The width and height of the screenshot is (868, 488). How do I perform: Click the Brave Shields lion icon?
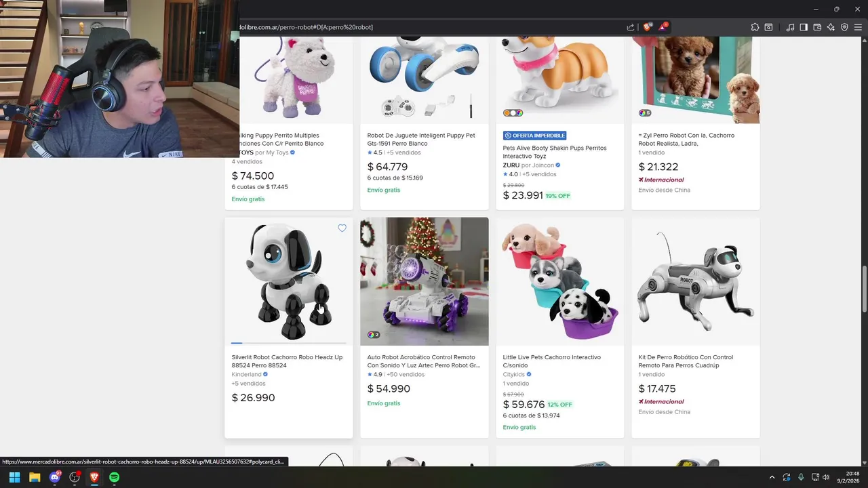[647, 27]
